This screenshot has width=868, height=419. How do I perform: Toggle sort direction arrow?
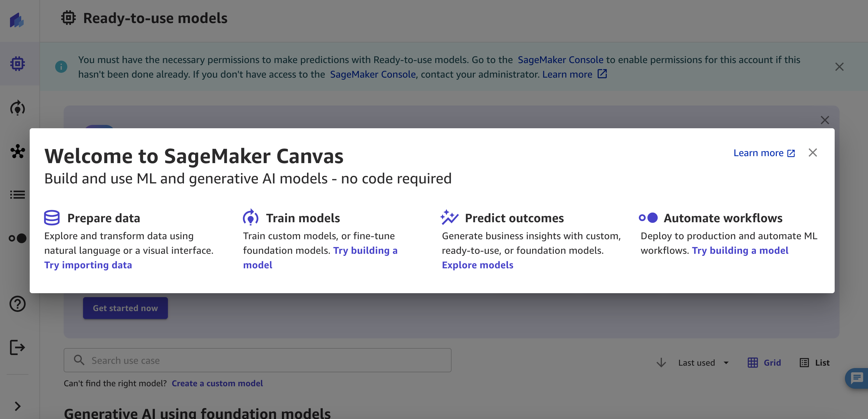pos(661,363)
